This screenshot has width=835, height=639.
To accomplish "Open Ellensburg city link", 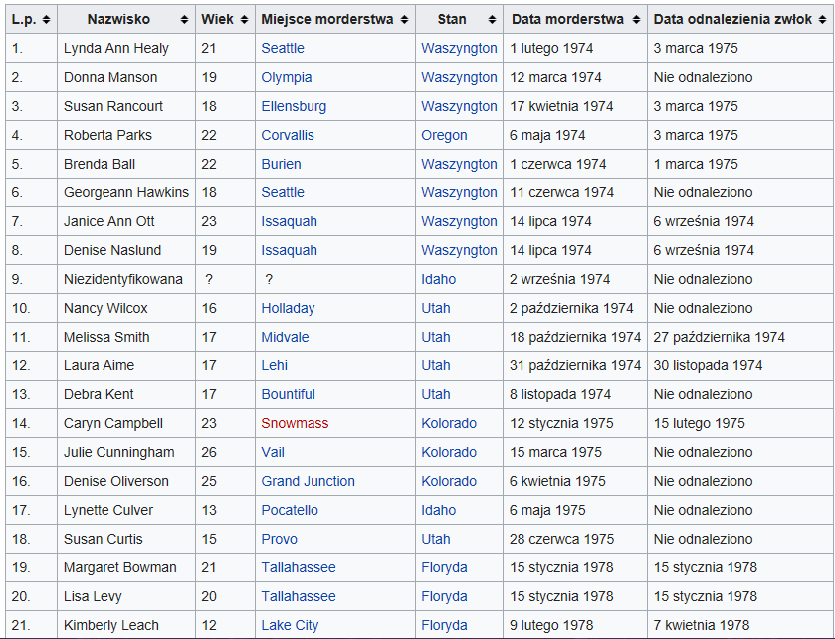I will 293,106.
